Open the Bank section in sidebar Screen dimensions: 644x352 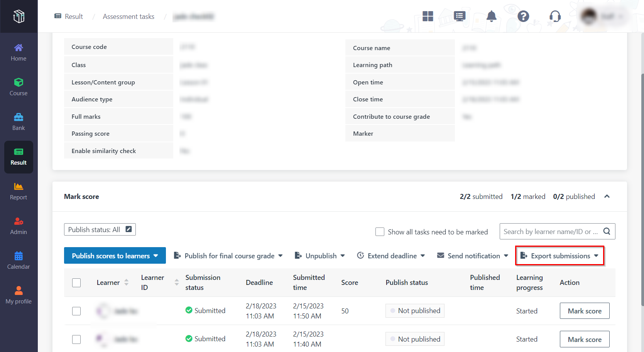(19, 122)
